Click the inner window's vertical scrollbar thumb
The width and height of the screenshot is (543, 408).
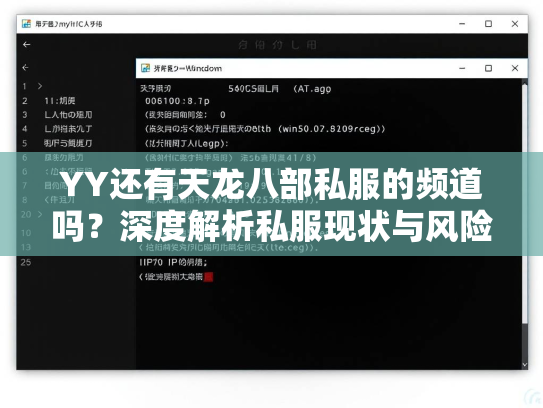click(x=525, y=204)
